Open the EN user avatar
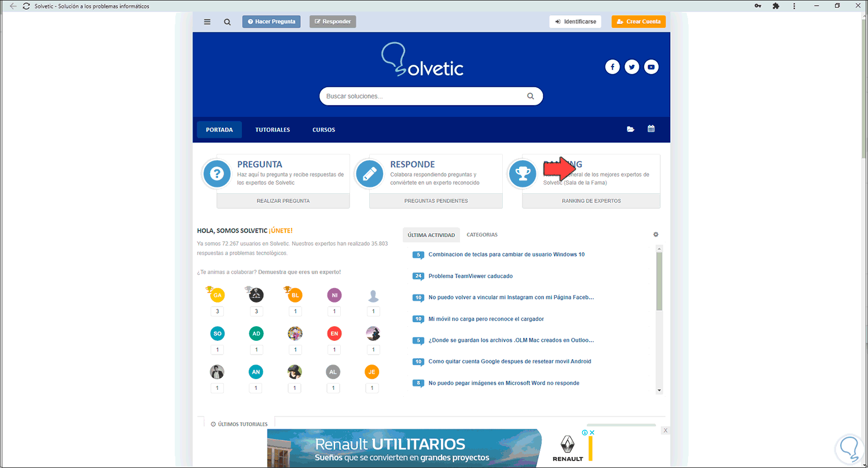Viewport: 868px width, 468px height. pos(334,333)
